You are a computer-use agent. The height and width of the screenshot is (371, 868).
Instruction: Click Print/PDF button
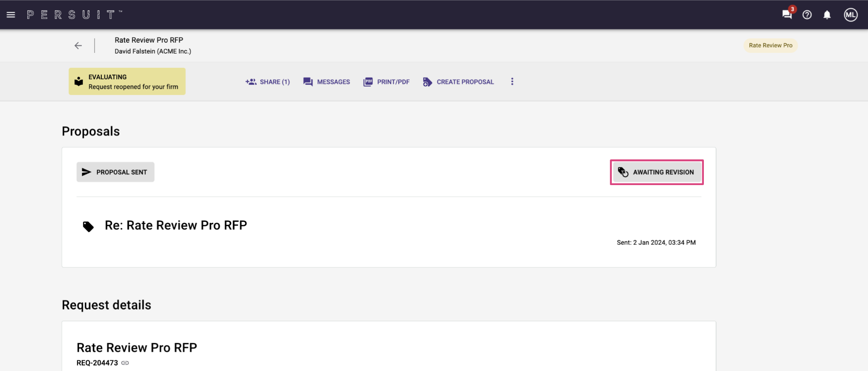point(386,82)
